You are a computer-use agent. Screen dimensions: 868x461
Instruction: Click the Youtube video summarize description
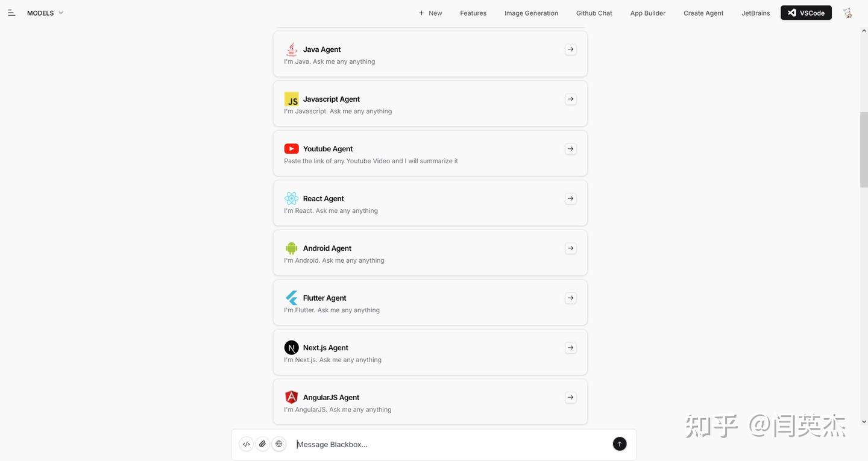371,161
